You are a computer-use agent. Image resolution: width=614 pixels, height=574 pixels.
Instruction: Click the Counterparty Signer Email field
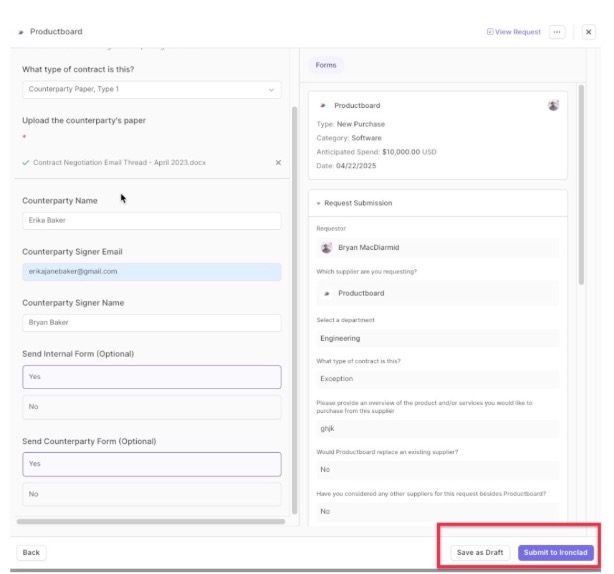coord(152,272)
